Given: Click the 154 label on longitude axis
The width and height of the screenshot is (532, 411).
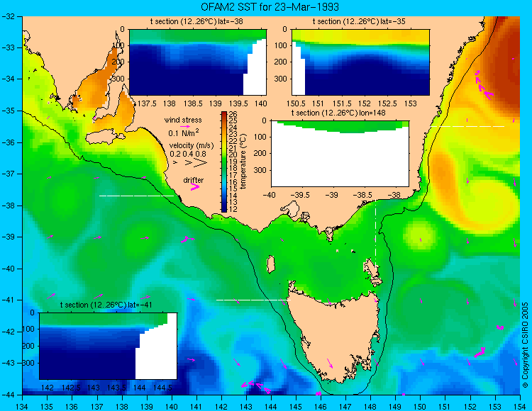Looking at the screenshot, I should [520, 406].
